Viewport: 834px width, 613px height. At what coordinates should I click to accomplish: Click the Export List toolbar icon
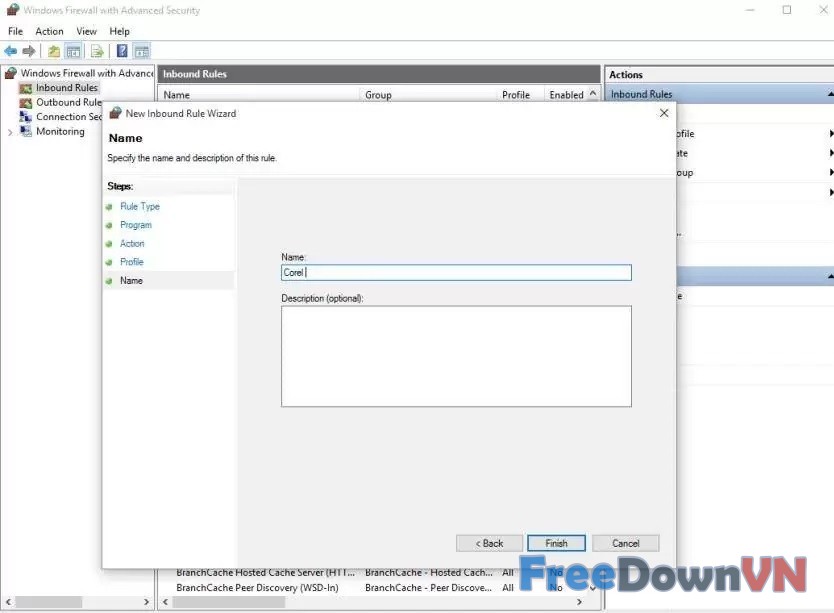click(x=97, y=51)
